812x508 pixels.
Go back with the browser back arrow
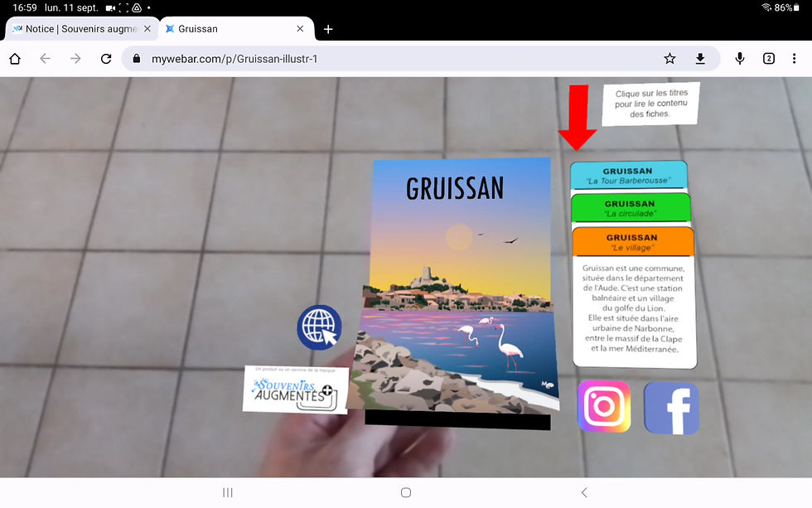pyautogui.click(x=45, y=59)
